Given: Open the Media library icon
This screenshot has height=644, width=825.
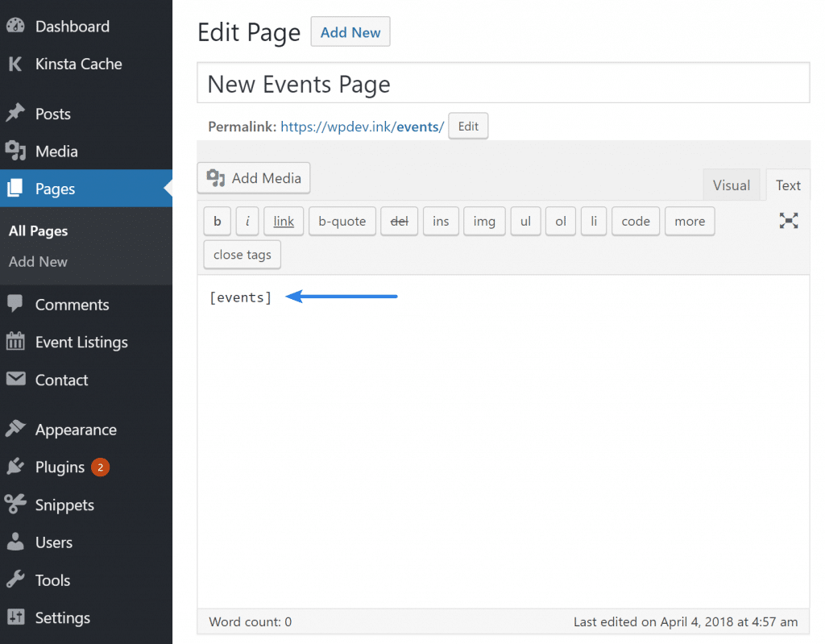Looking at the screenshot, I should [x=17, y=151].
